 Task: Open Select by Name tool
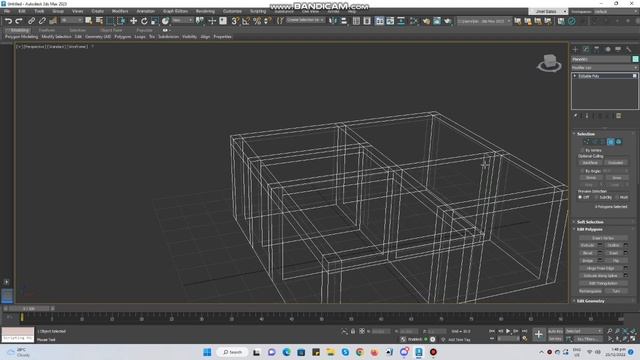pos(99,21)
